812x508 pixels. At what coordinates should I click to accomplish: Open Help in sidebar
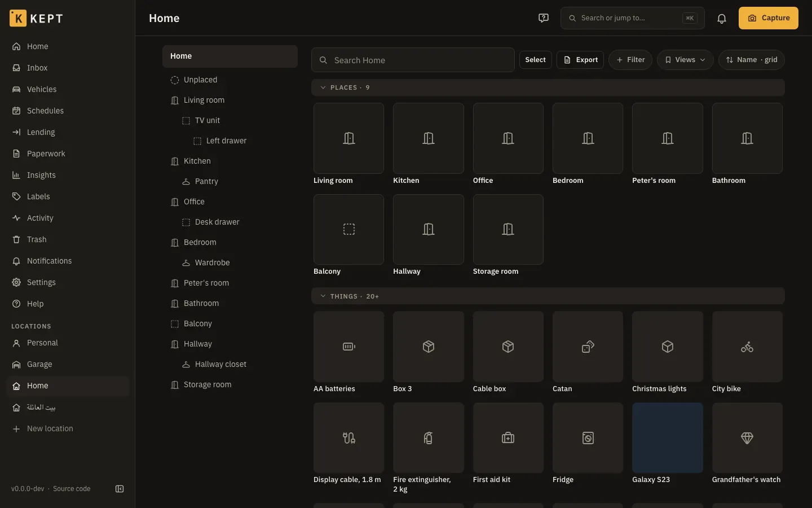(68, 304)
